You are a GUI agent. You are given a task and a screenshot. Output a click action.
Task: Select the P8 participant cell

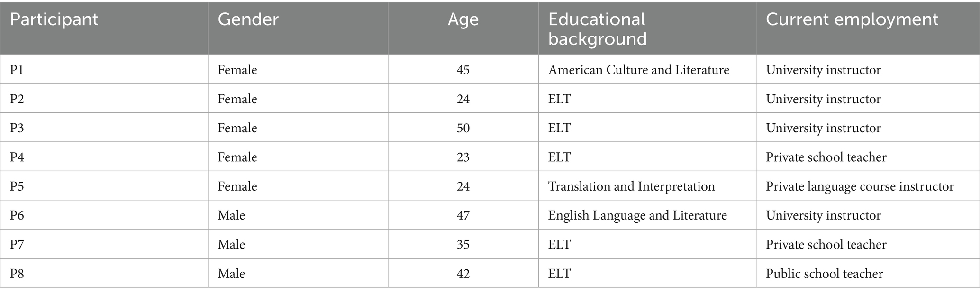pyautogui.click(x=17, y=274)
